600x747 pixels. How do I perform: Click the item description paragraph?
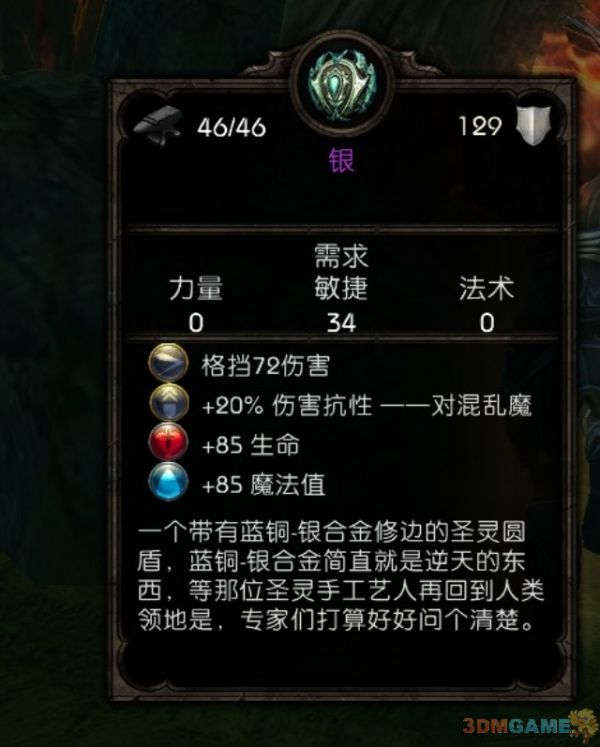340,576
